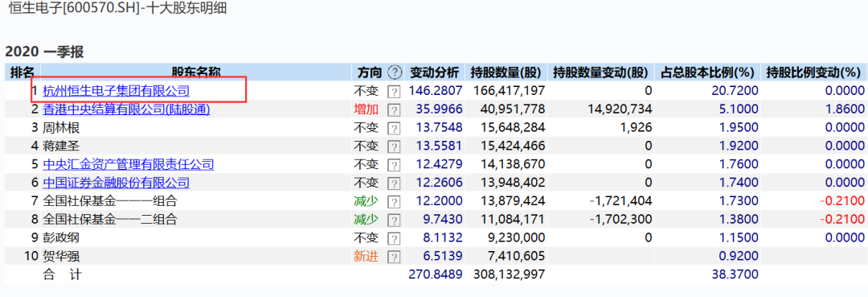Click change analysis value 13.7548
The width and height of the screenshot is (868, 297).
[439, 128]
